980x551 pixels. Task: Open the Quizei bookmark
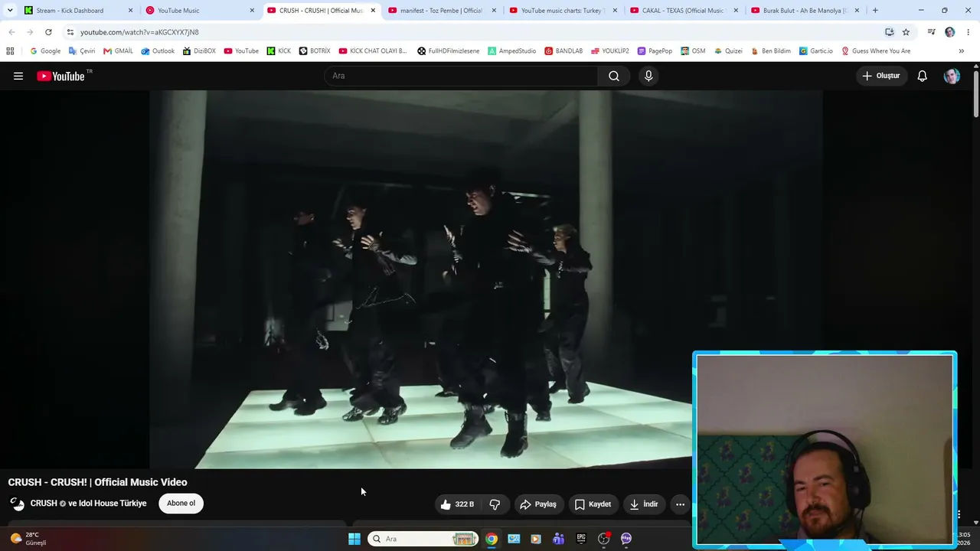tap(728, 51)
